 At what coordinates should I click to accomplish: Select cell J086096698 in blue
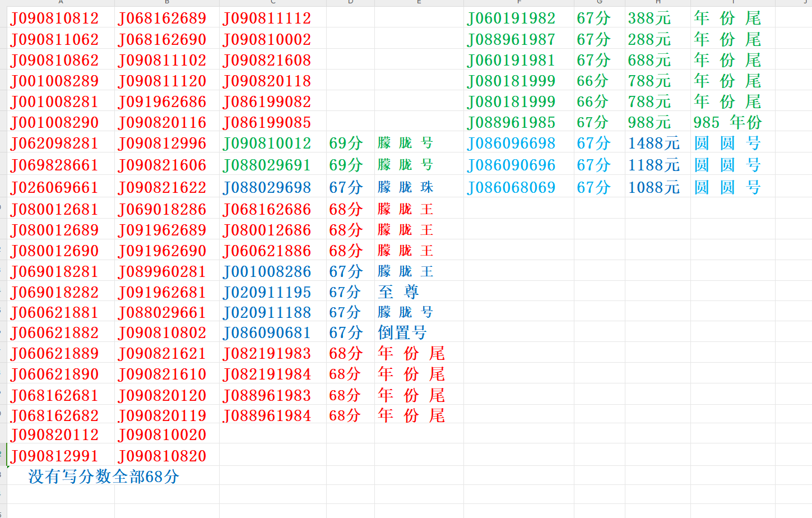click(511, 144)
